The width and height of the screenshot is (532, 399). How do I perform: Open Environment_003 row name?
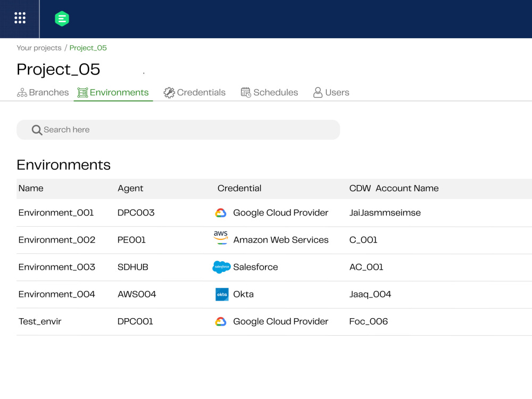click(x=57, y=267)
